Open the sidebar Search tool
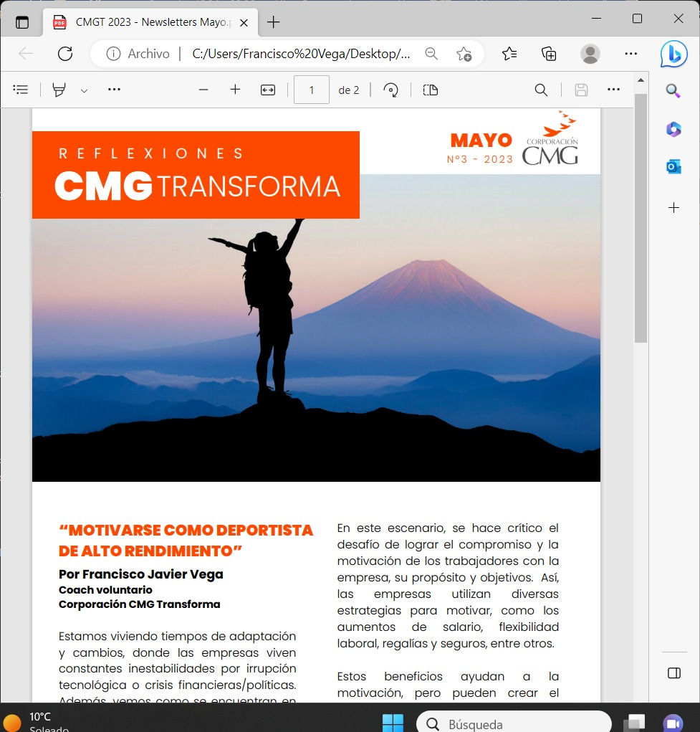Viewport: 700px width, 732px height. click(673, 90)
